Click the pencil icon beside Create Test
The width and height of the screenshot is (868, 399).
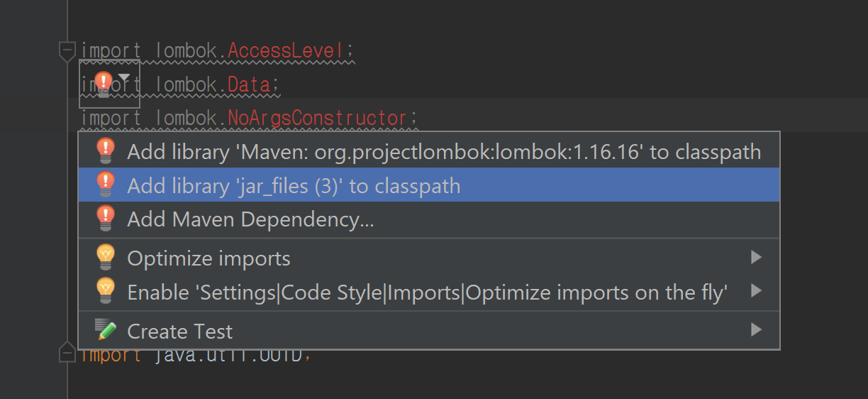[x=105, y=330]
